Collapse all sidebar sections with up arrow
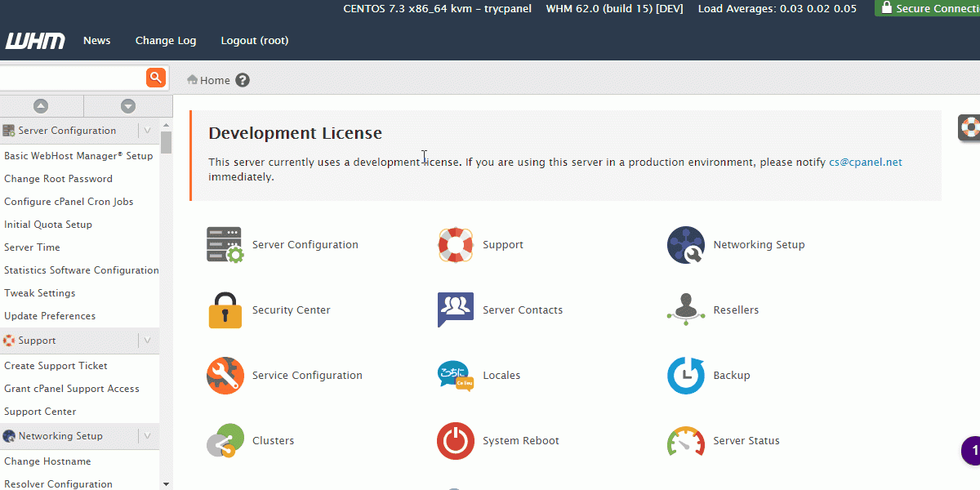 [41, 106]
